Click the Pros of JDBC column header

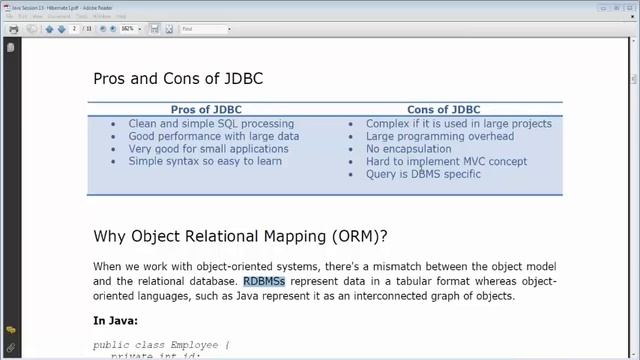click(x=206, y=109)
